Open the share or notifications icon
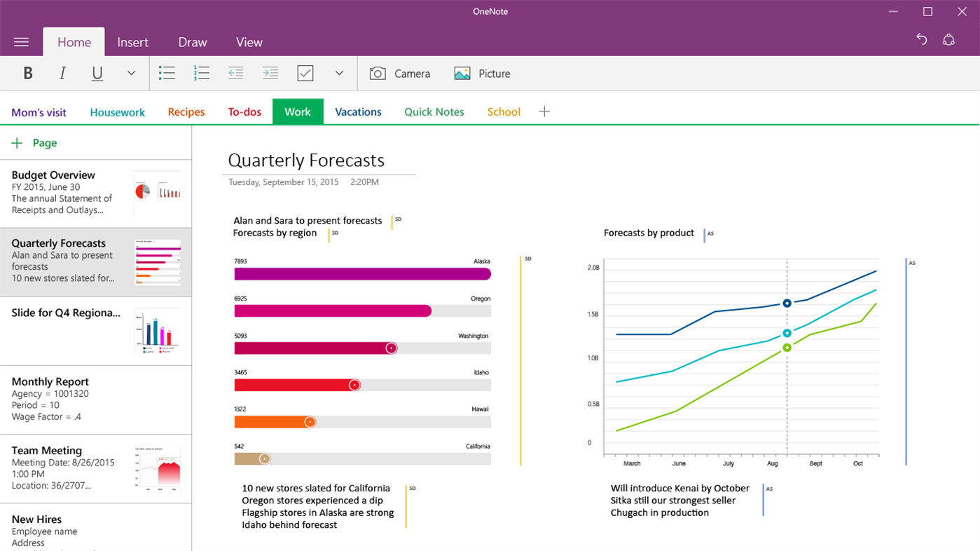980x551 pixels. (x=948, y=40)
